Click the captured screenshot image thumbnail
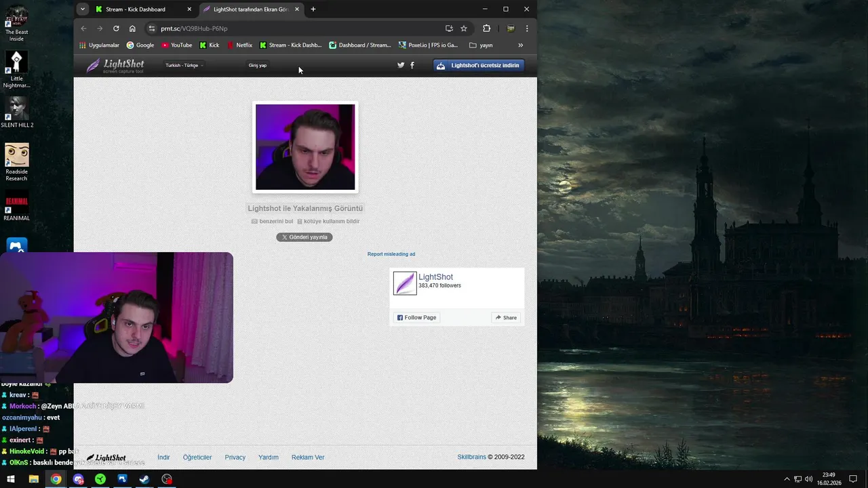 coord(305,147)
